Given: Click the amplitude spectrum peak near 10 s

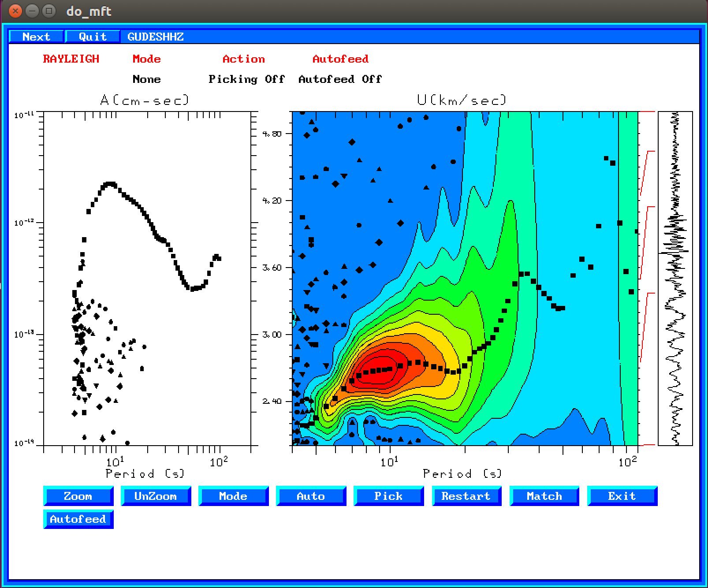Looking at the screenshot, I should 110,184.
